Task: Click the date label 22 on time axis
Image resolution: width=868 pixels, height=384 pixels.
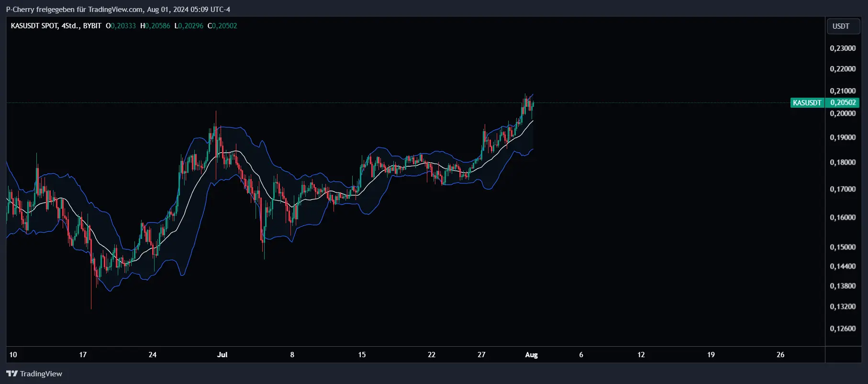Action: coord(432,355)
